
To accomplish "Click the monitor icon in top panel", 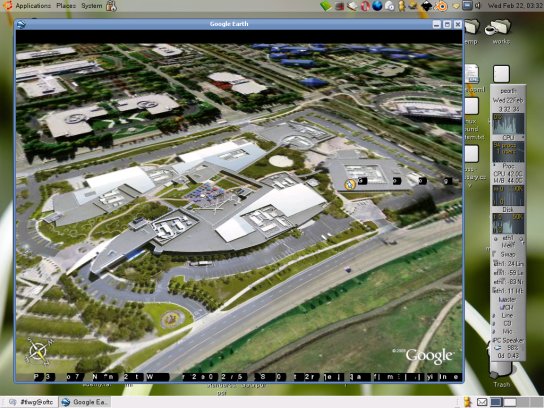I will [x=467, y=6].
